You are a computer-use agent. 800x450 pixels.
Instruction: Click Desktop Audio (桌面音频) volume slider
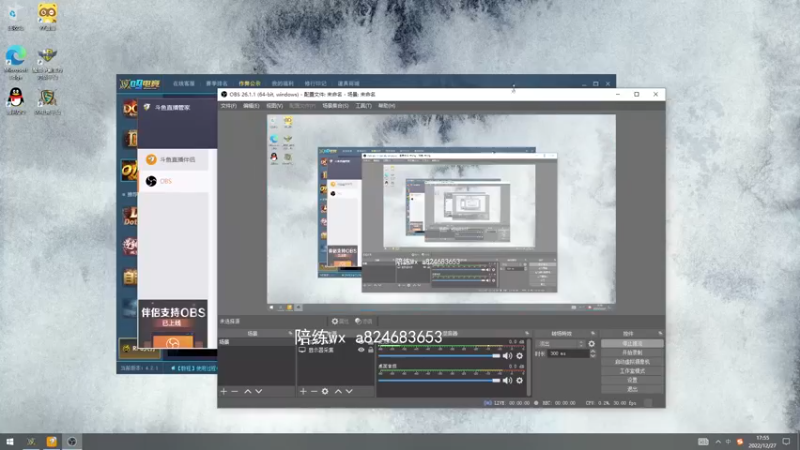[x=439, y=380]
